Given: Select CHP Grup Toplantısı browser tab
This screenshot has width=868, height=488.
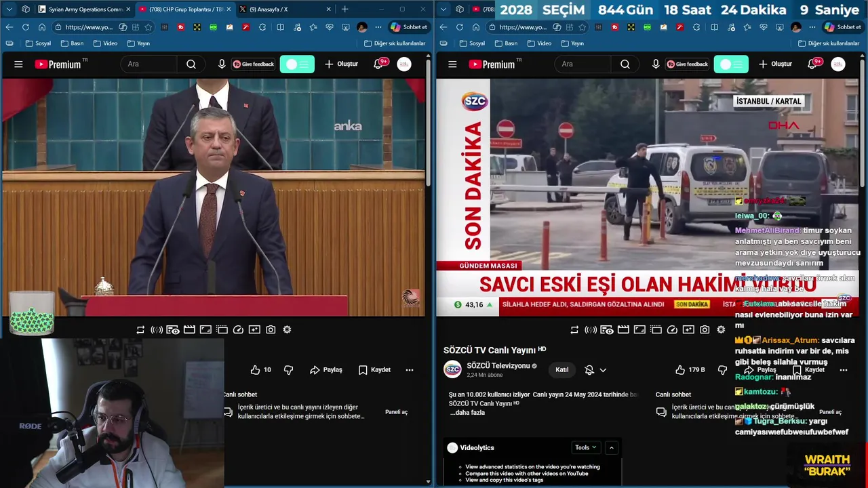Looking at the screenshot, I should coord(184,9).
